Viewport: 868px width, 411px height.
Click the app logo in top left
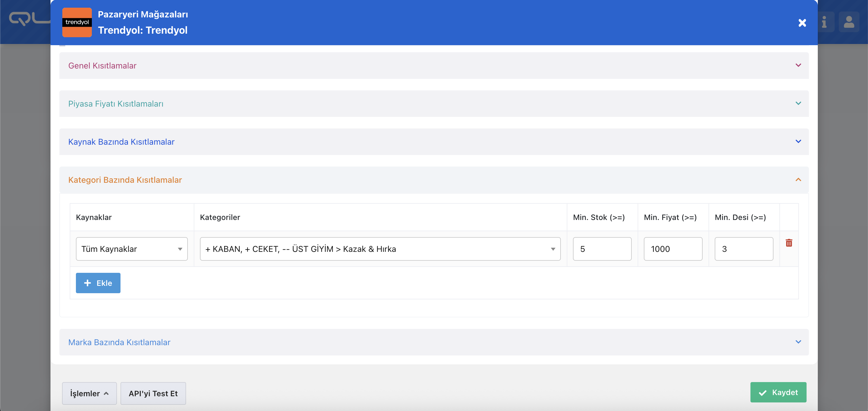27,19
